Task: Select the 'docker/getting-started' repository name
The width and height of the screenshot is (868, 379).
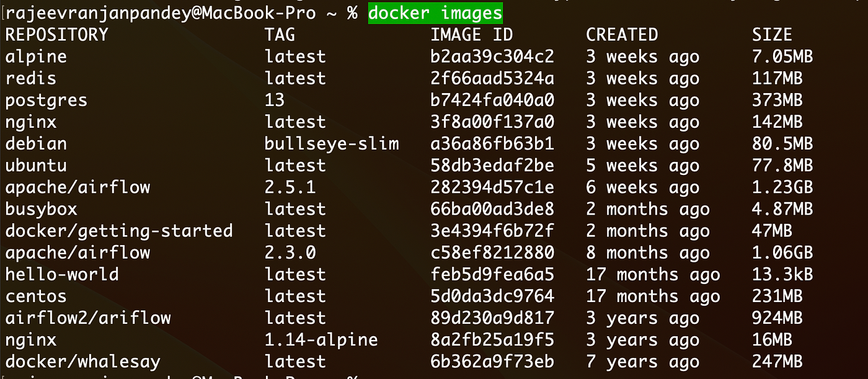Action: coord(119,231)
